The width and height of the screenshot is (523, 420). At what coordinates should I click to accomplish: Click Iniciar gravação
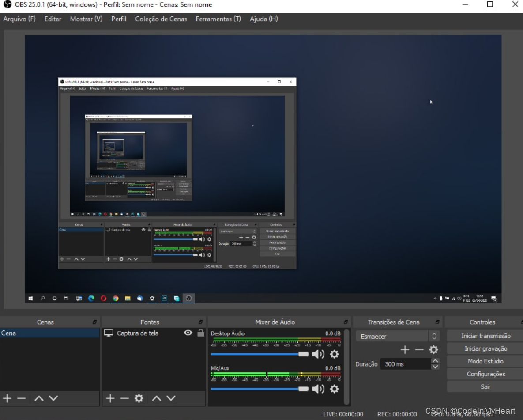(x=485, y=348)
